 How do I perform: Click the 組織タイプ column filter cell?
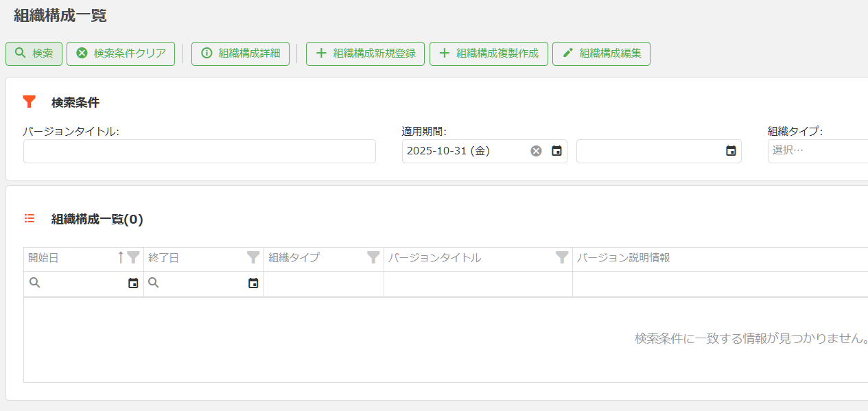pos(323,283)
